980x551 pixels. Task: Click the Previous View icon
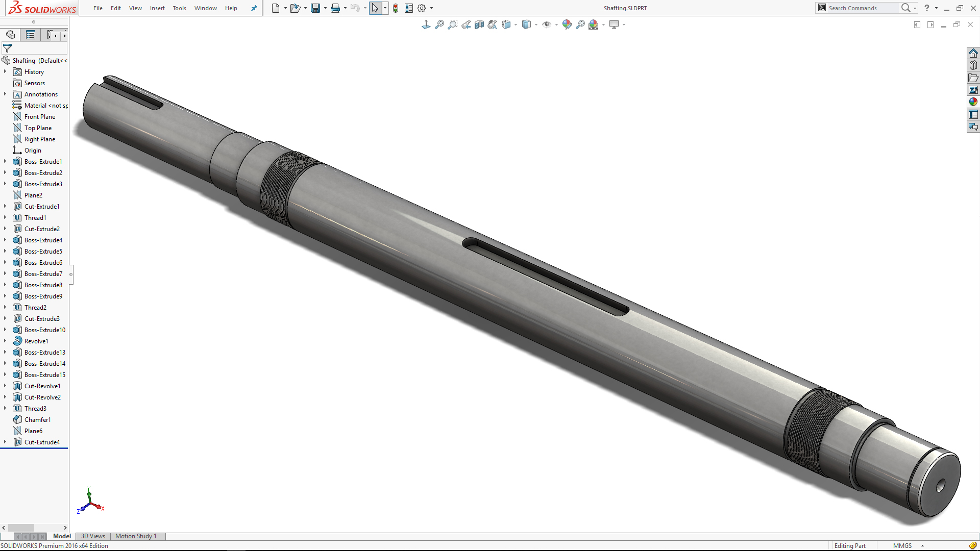pos(465,24)
